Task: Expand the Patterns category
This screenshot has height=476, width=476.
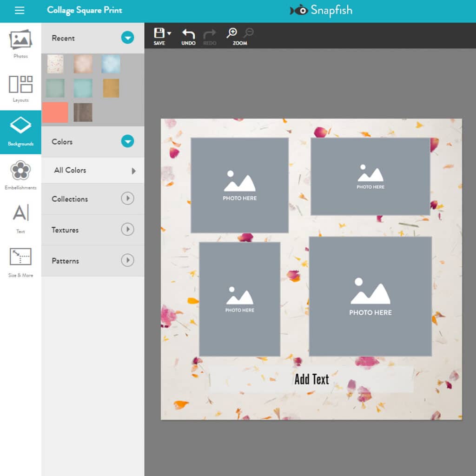Action: click(x=127, y=260)
